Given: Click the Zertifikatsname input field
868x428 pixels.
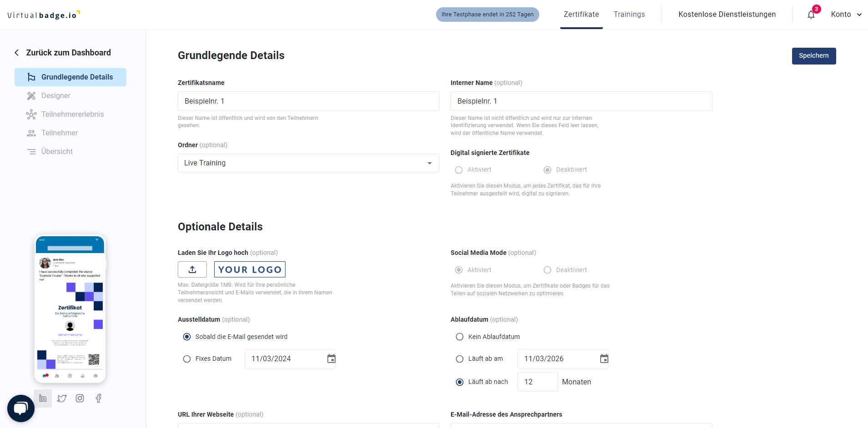Looking at the screenshot, I should tap(308, 101).
